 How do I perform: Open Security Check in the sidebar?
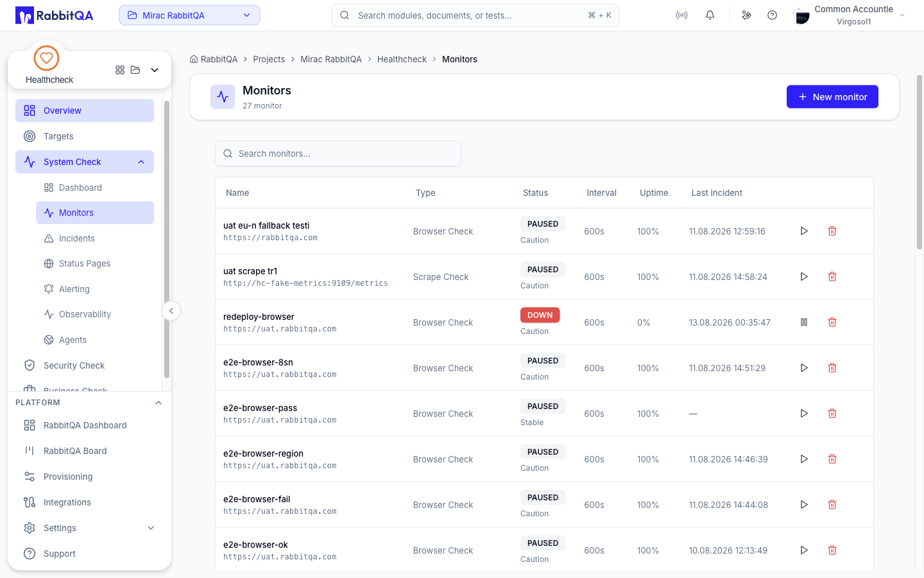85,365
